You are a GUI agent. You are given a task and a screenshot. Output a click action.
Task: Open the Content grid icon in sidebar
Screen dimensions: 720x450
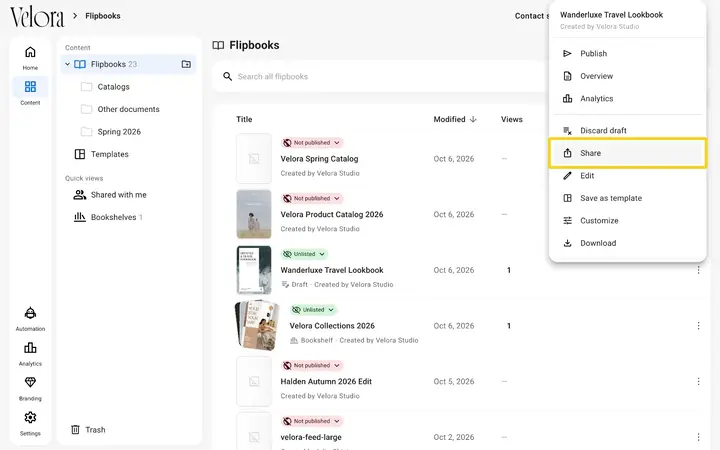point(30,87)
